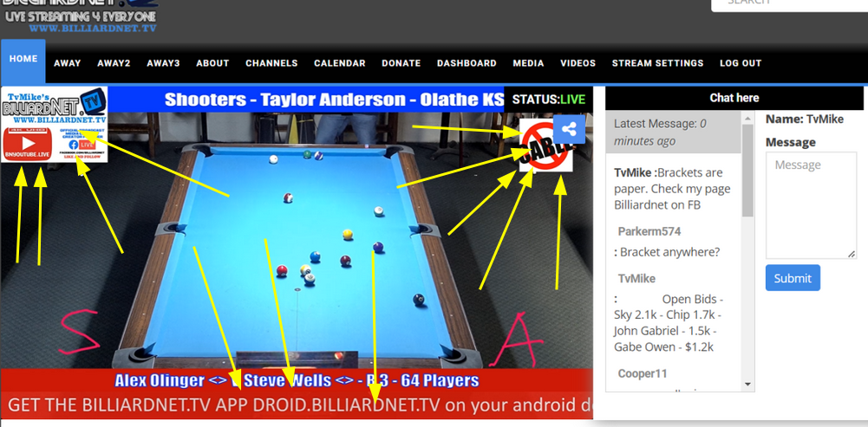This screenshot has height=427, width=868.
Task: Open the AWAY2 menu item
Action: pos(114,63)
